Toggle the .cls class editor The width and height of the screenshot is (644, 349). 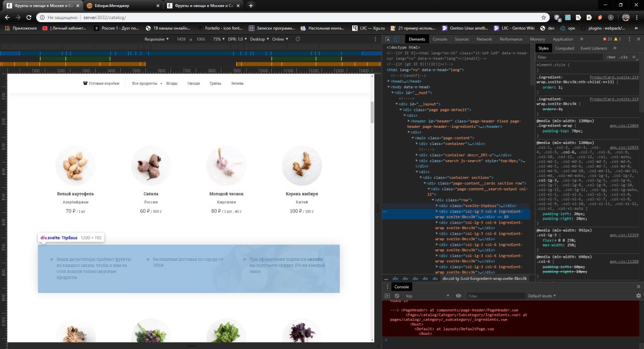tap(623, 57)
